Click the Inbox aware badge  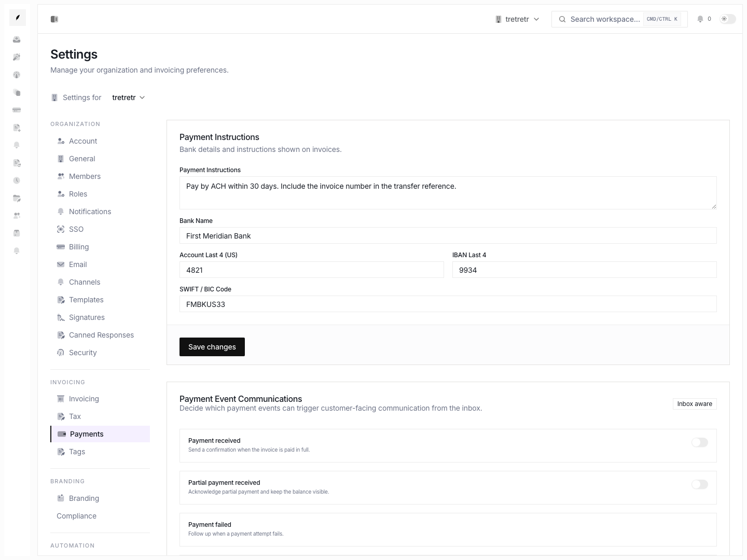[695, 404]
